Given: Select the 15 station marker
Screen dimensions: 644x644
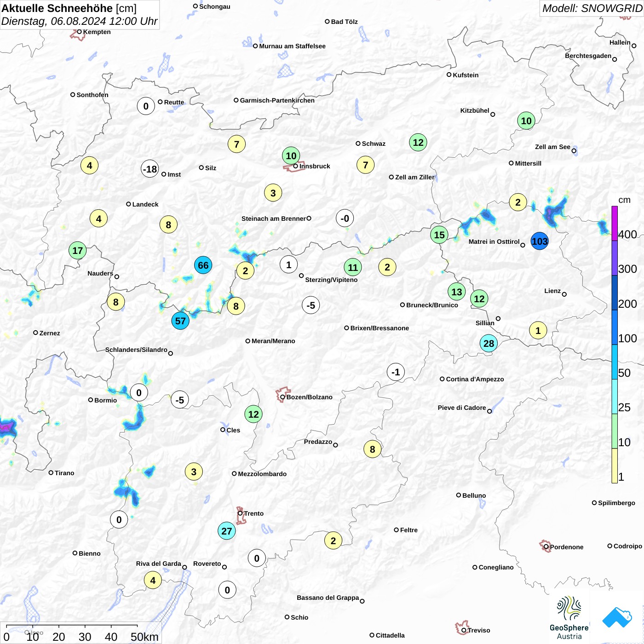Looking at the screenshot, I should click(x=439, y=235).
